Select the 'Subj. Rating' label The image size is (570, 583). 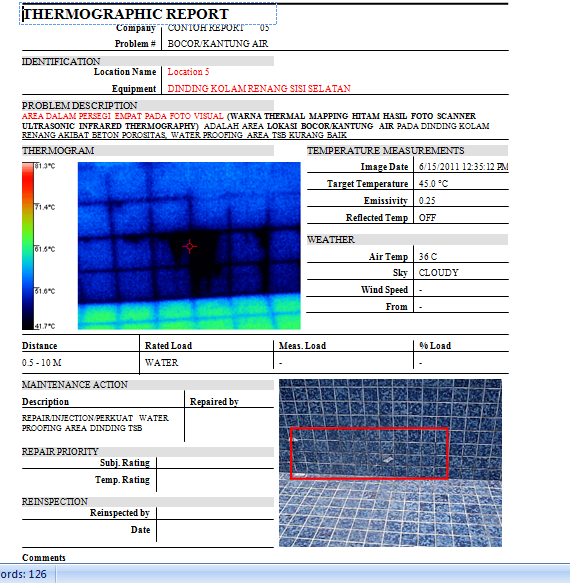(125, 463)
